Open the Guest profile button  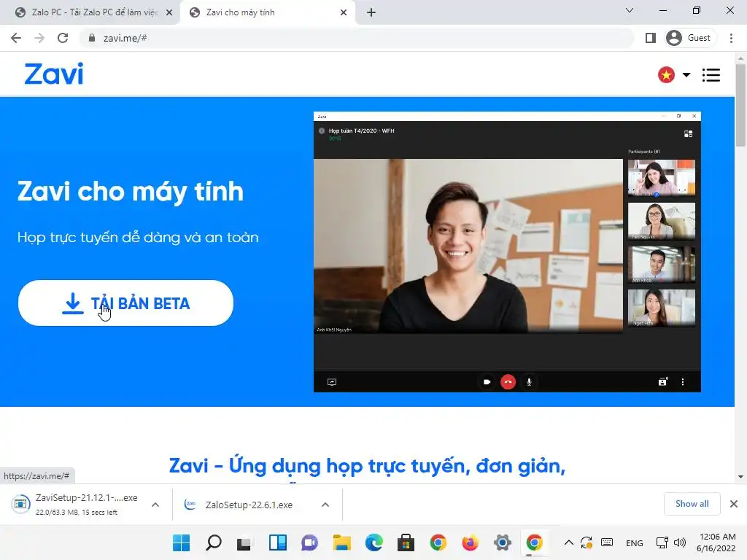pos(690,38)
